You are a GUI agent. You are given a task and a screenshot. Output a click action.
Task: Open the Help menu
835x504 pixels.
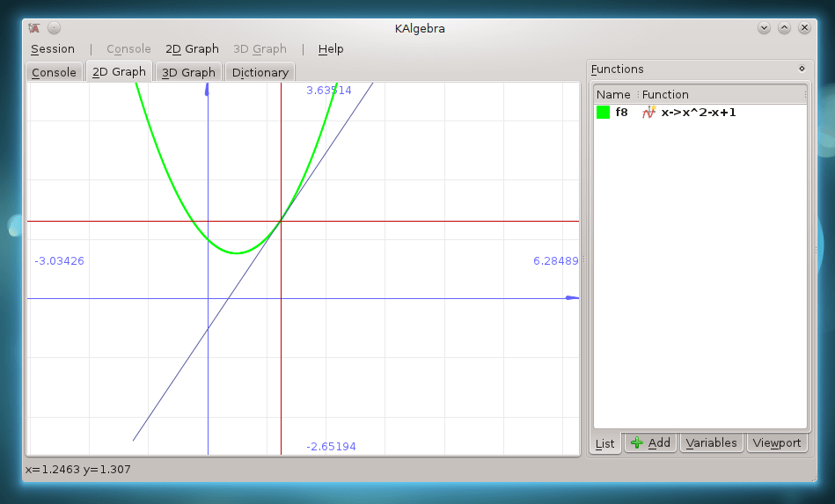(x=331, y=49)
